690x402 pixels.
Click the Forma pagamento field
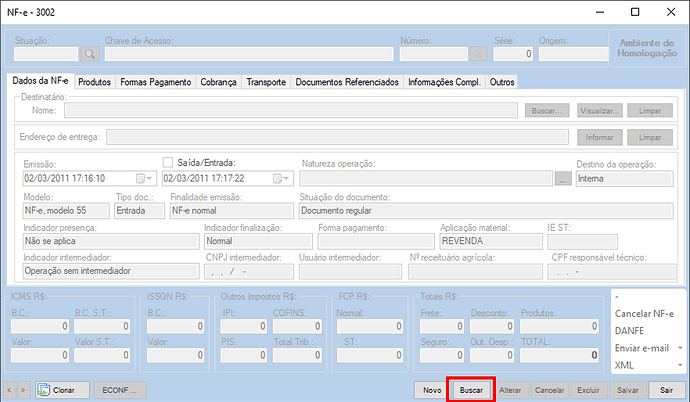[376, 241]
